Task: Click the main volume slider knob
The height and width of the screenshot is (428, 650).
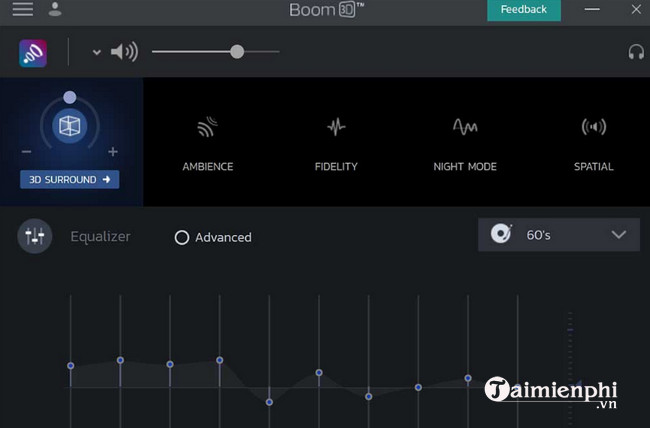Action: 237,52
